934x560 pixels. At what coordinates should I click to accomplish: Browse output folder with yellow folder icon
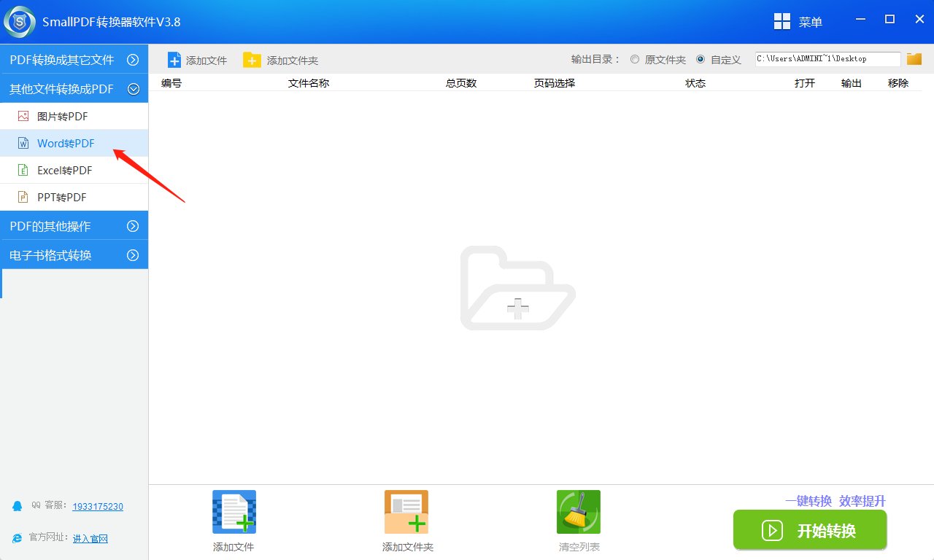click(x=914, y=59)
